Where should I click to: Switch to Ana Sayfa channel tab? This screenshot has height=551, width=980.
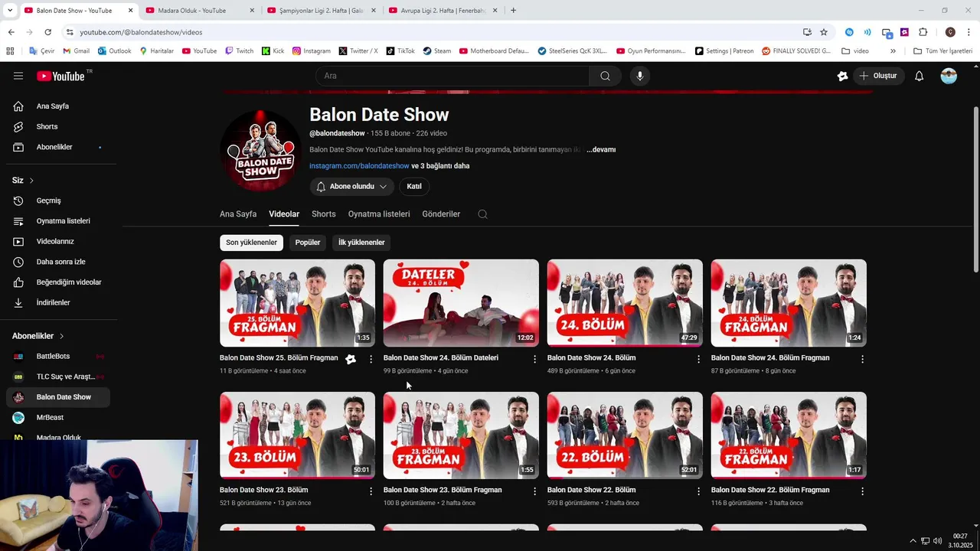point(238,214)
